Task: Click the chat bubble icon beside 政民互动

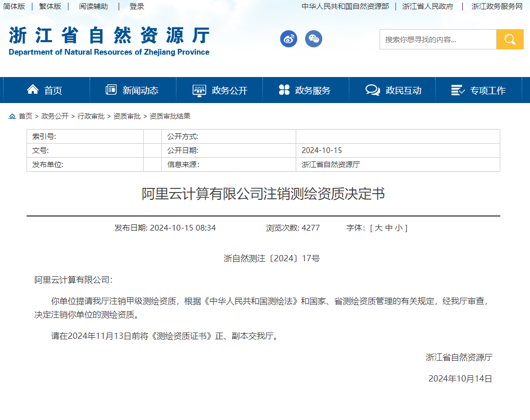Action: (372, 90)
